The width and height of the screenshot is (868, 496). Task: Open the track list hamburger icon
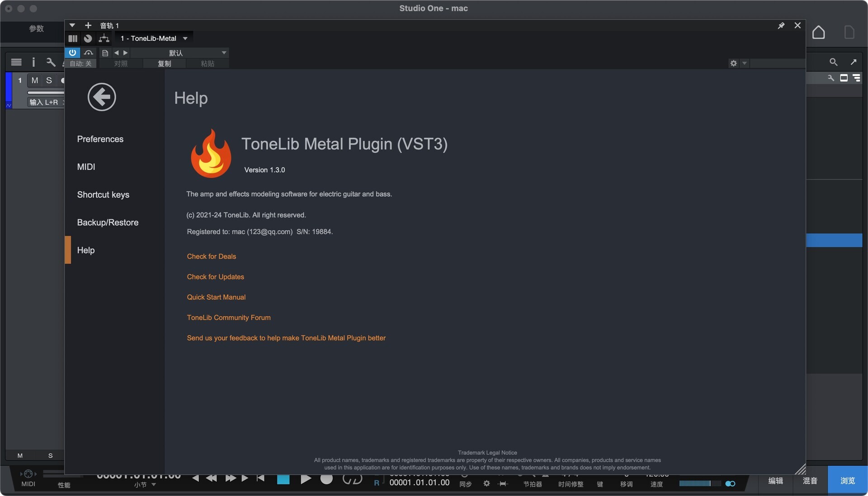(x=16, y=62)
